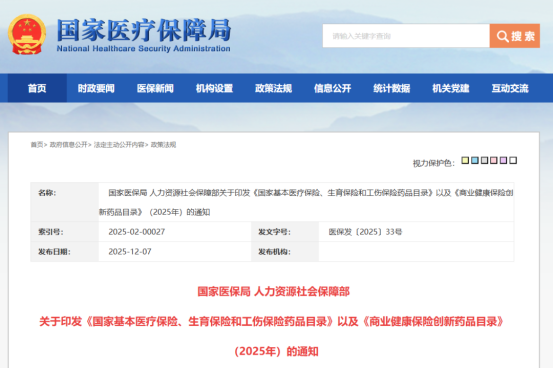Open the 互动交流 navigation tab
The width and height of the screenshot is (553, 369).
[510, 88]
